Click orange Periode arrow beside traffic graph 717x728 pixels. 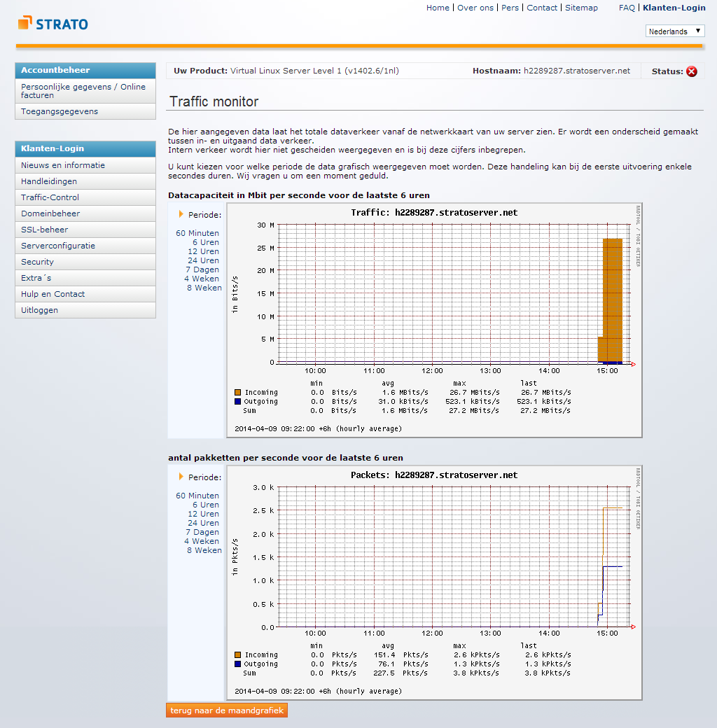coord(181,214)
